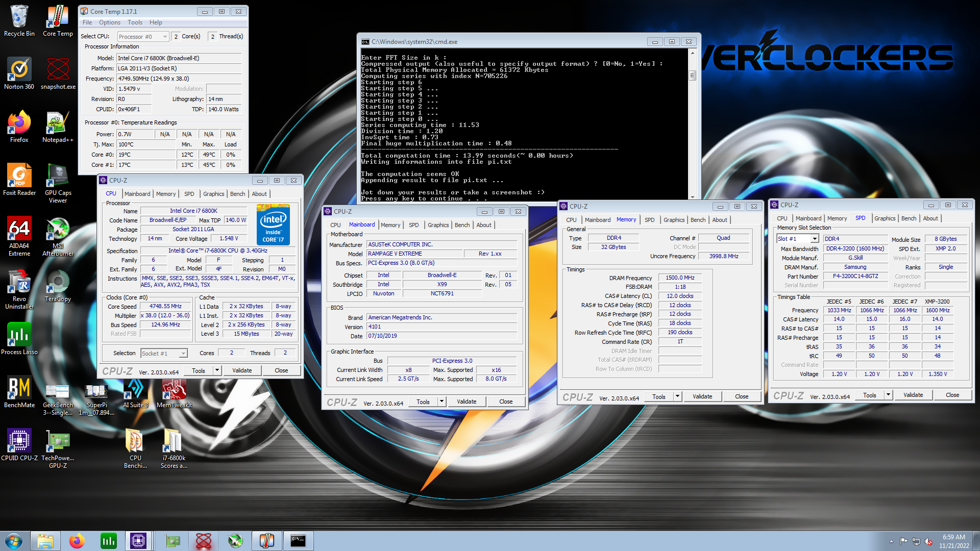Open the Tools menu in Core Temp
Image resolution: width=980 pixels, height=551 pixels.
(135, 22)
